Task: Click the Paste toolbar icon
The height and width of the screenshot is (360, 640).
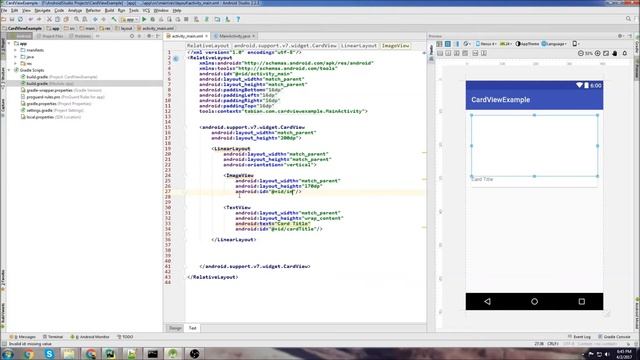Action: pos(66,19)
